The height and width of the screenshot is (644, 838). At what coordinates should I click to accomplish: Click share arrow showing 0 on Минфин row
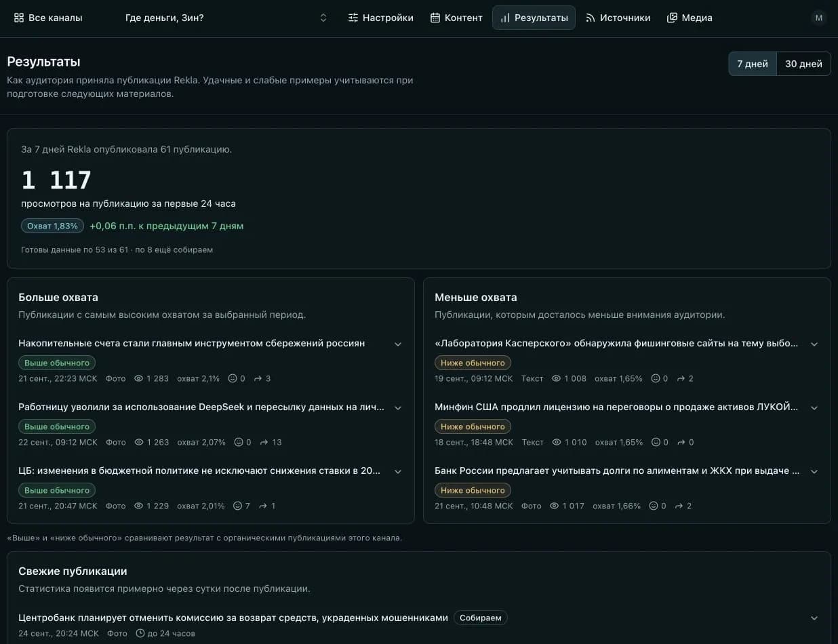tap(681, 442)
